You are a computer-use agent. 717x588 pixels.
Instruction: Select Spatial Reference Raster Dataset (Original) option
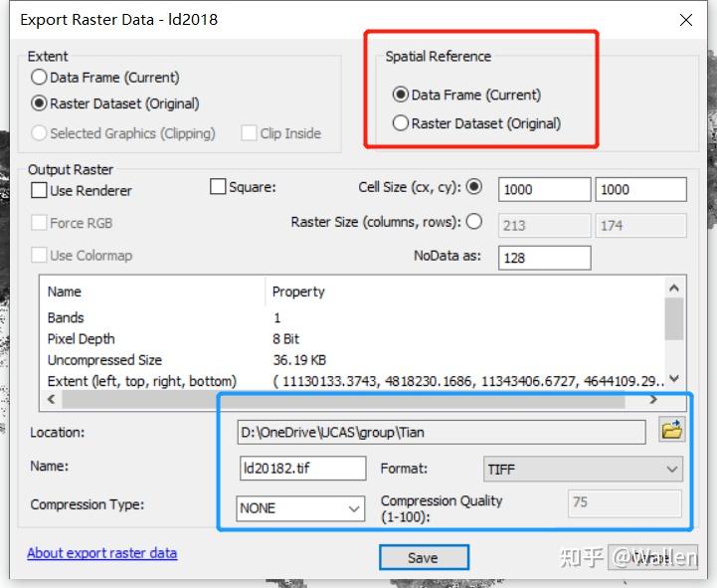click(x=401, y=122)
